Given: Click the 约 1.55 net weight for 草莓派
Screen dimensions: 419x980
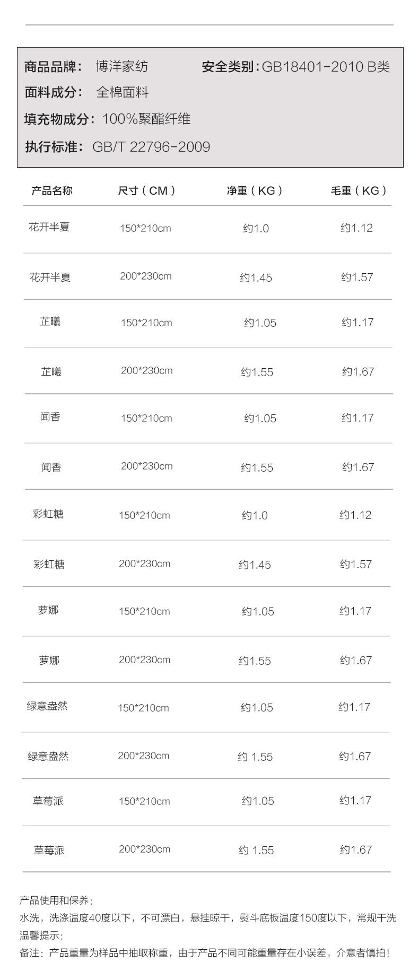Looking at the screenshot, I should point(256,850).
